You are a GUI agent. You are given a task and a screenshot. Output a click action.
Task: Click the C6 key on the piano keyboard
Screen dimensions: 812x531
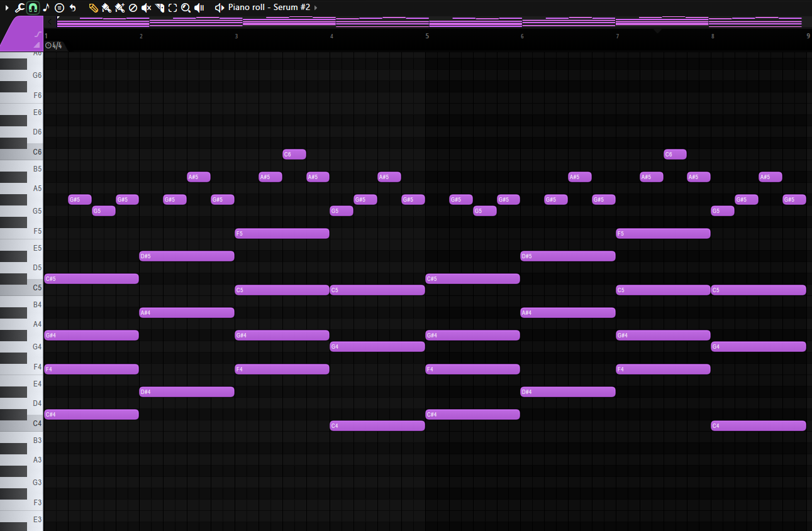21,151
